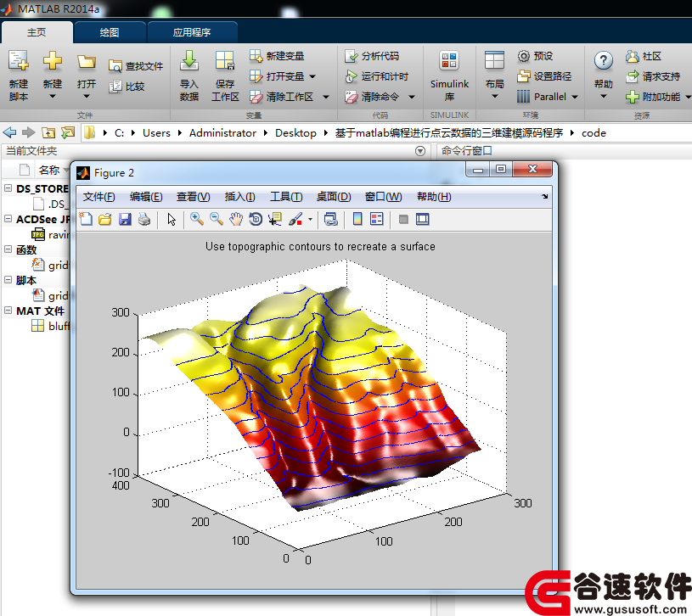
Task: Open Figure 2 Insert (插入) menu
Action: point(239,197)
